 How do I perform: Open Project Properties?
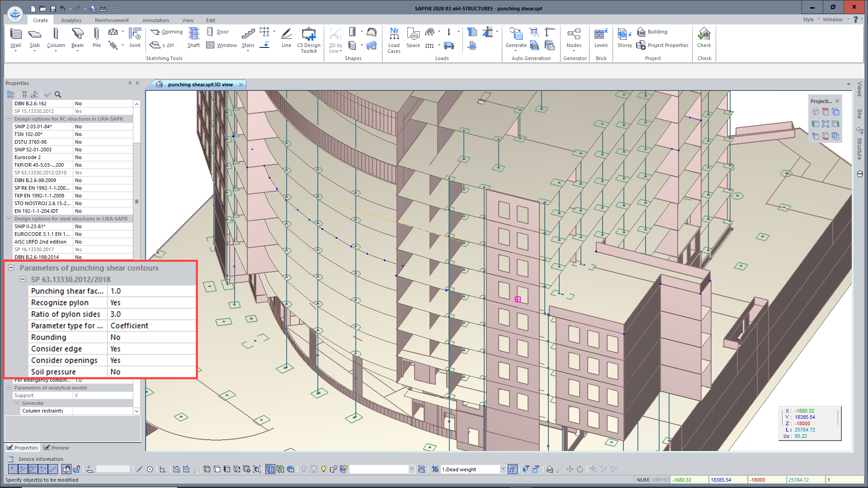(663, 45)
